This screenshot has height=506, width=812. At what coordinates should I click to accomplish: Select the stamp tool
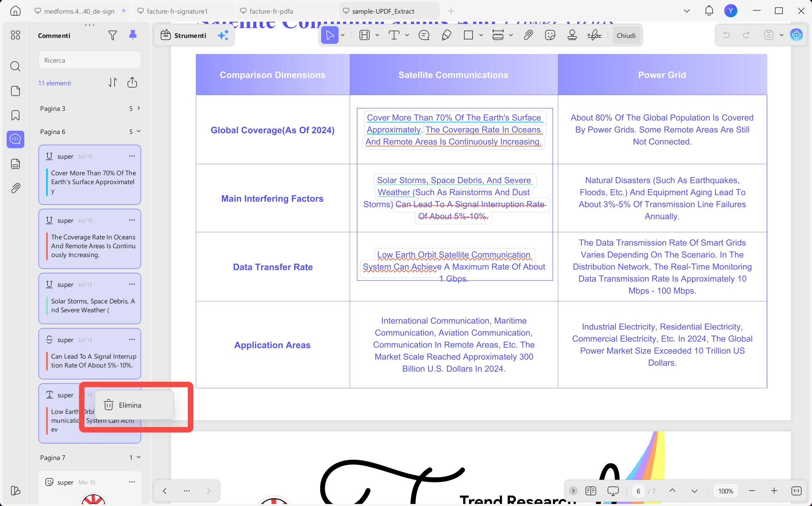coord(572,35)
